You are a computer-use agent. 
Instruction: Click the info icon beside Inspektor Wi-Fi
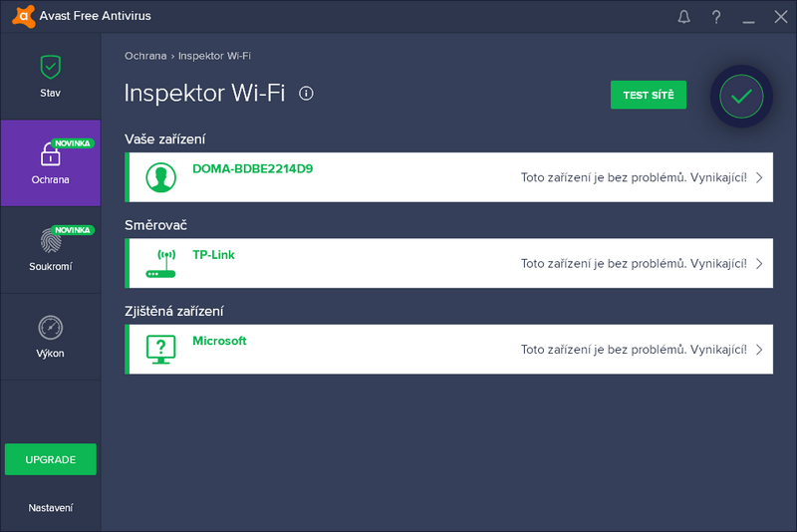(x=306, y=94)
